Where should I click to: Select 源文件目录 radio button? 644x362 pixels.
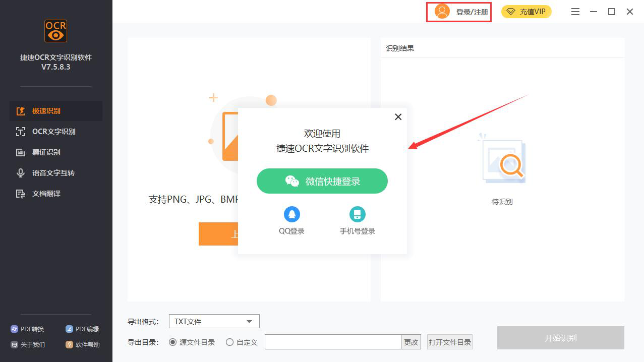[173, 342]
